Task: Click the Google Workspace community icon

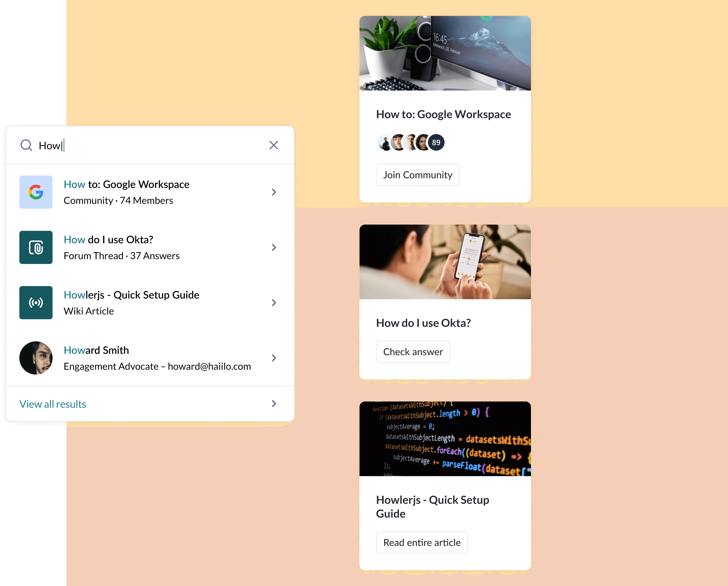Action: coord(36,191)
